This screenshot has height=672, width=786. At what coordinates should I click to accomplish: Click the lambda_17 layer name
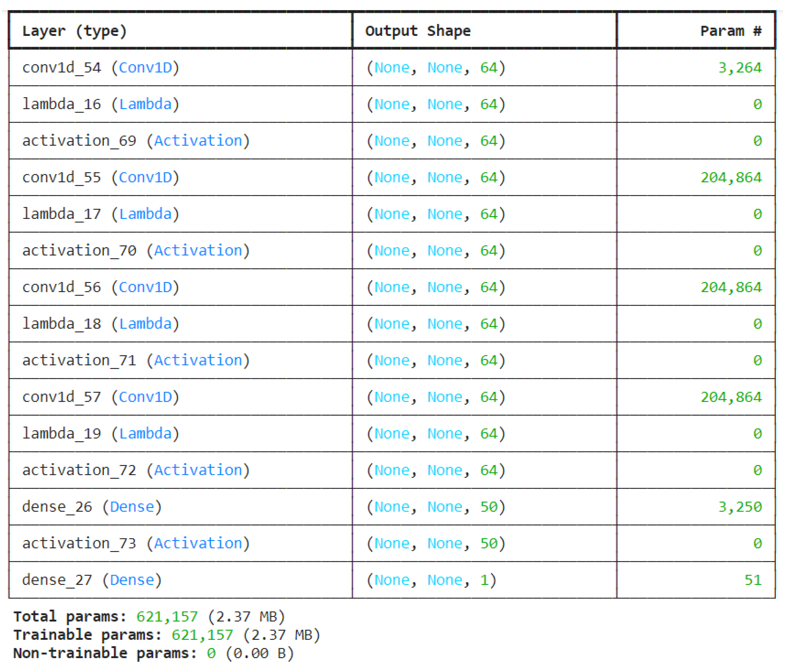101,214
